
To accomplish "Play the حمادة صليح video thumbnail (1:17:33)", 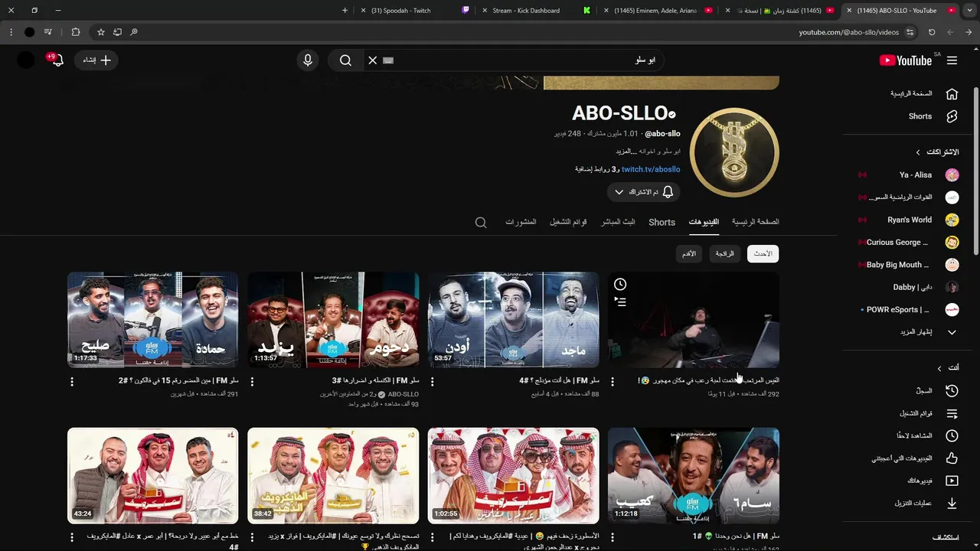I will click(152, 320).
